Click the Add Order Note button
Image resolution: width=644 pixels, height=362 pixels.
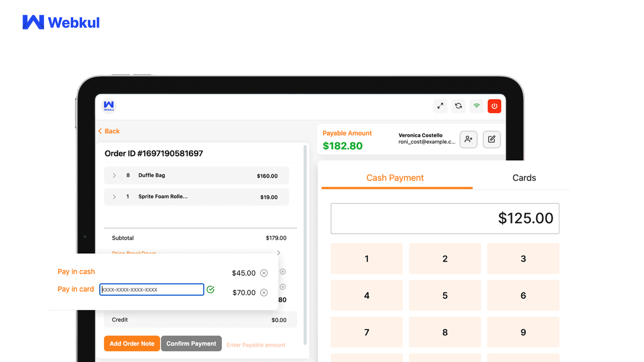[132, 343]
